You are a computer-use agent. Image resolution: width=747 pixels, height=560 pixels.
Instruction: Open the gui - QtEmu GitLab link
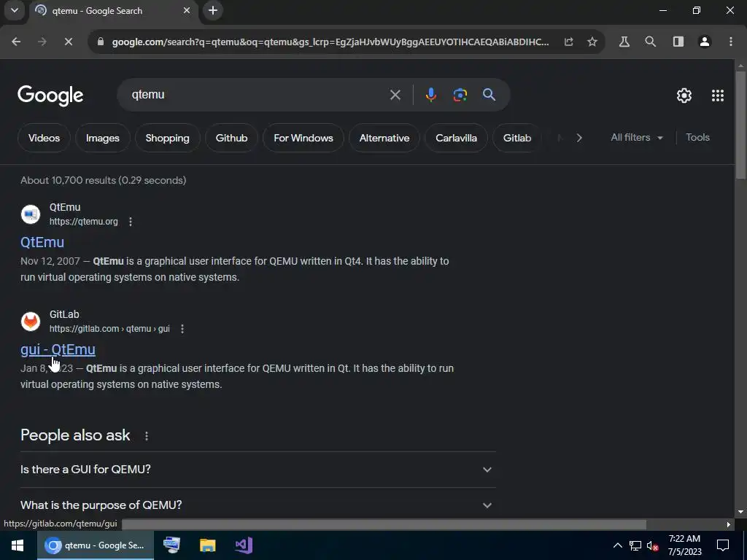pyautogui.click(x=58, y=349)
